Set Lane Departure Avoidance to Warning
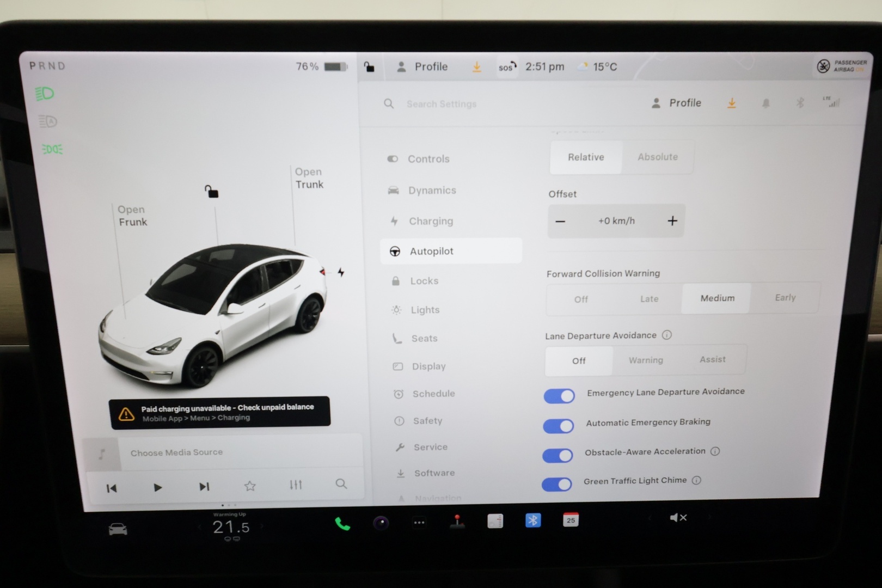882x588 pixels. (646, 360)
